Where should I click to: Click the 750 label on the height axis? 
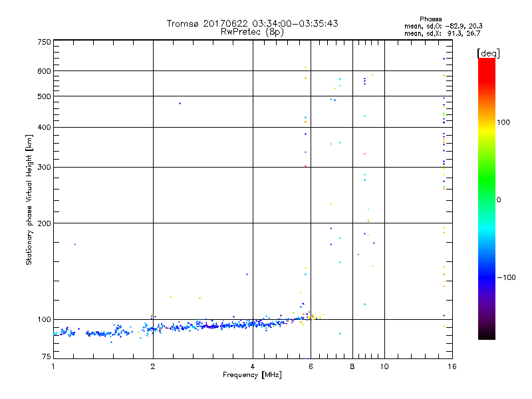[44, 42]
